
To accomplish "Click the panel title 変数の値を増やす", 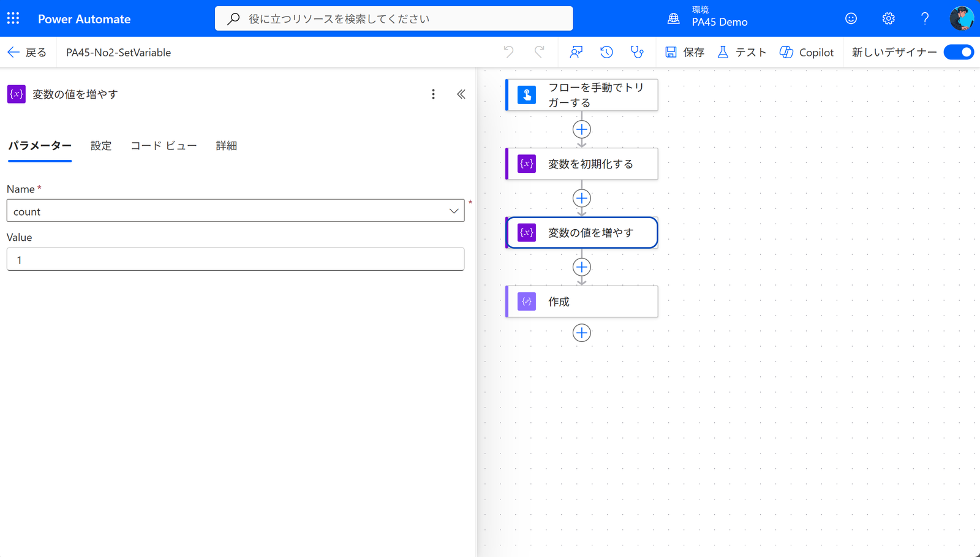I will click(x=75, y=94).
